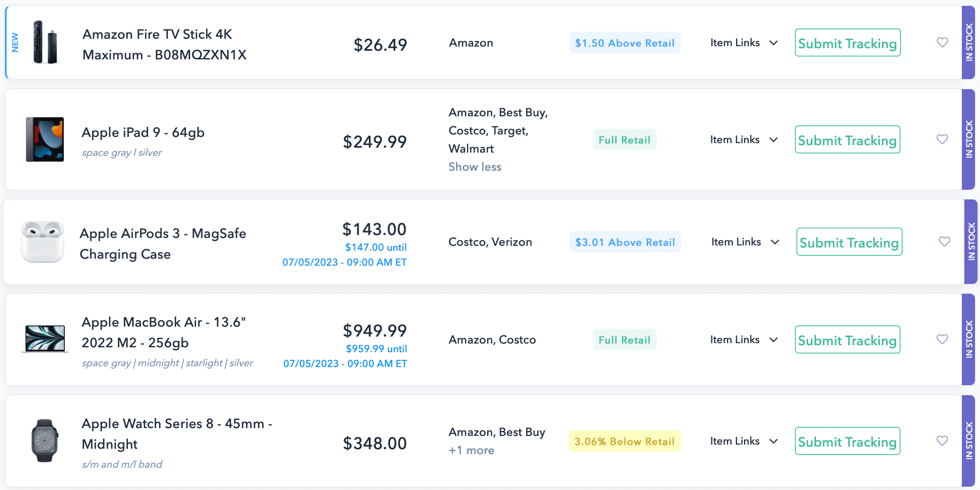980x490 pixels.
Task: Open Item Links dropdown for AirPods 3
Action: (745, 242)
